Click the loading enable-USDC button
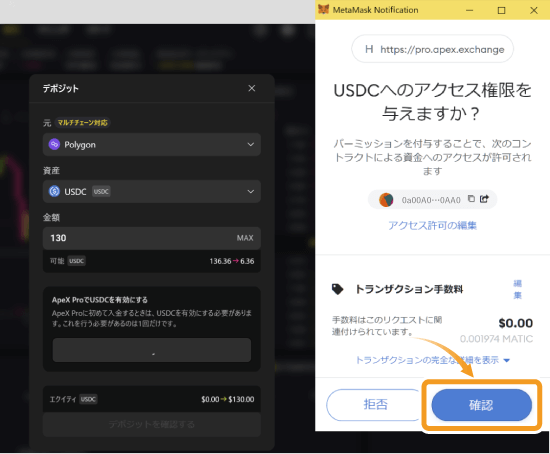 152,350
